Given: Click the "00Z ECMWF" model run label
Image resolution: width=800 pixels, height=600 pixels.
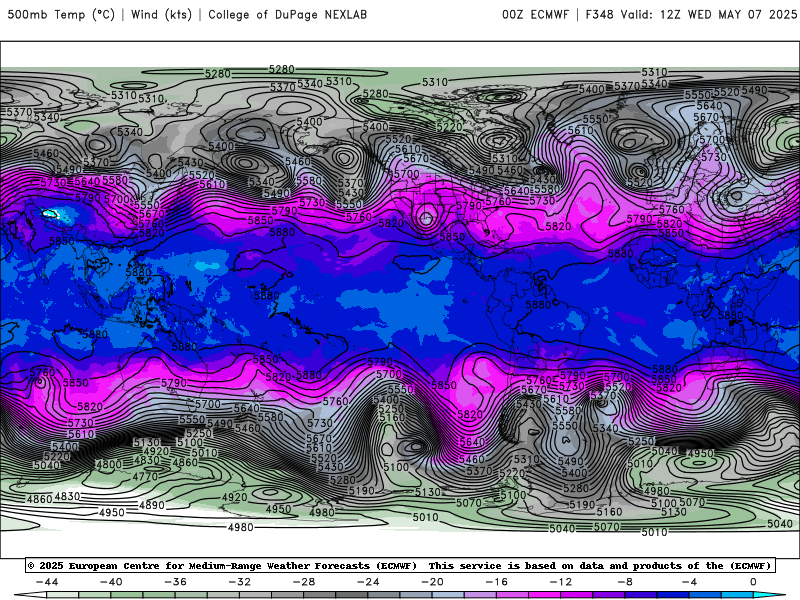Looking at the screenshot, I should (535, 14).
